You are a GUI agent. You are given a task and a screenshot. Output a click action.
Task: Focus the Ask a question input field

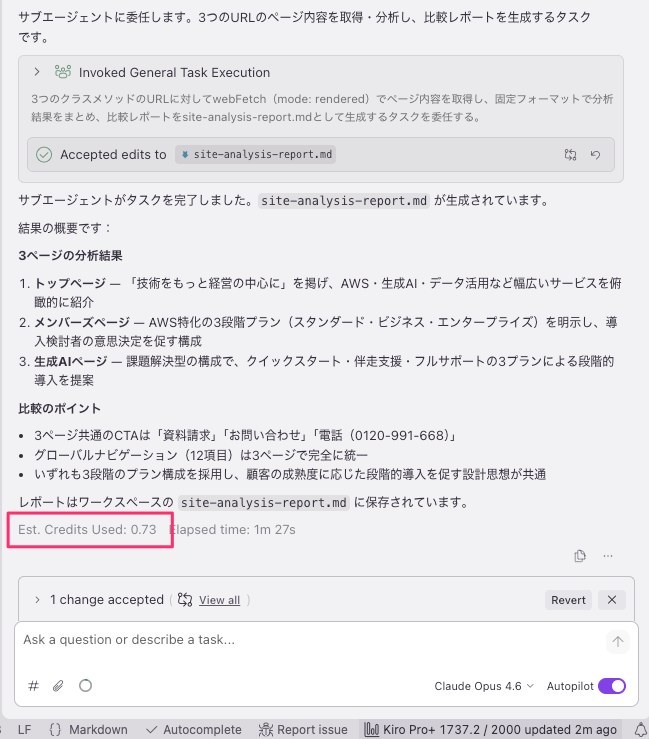pos(311,640)
